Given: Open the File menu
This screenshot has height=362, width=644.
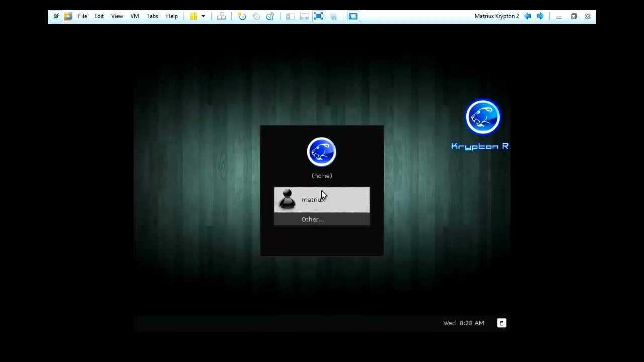Looking at the screenshot, I should pyautogui.click(x=83, y=16).
